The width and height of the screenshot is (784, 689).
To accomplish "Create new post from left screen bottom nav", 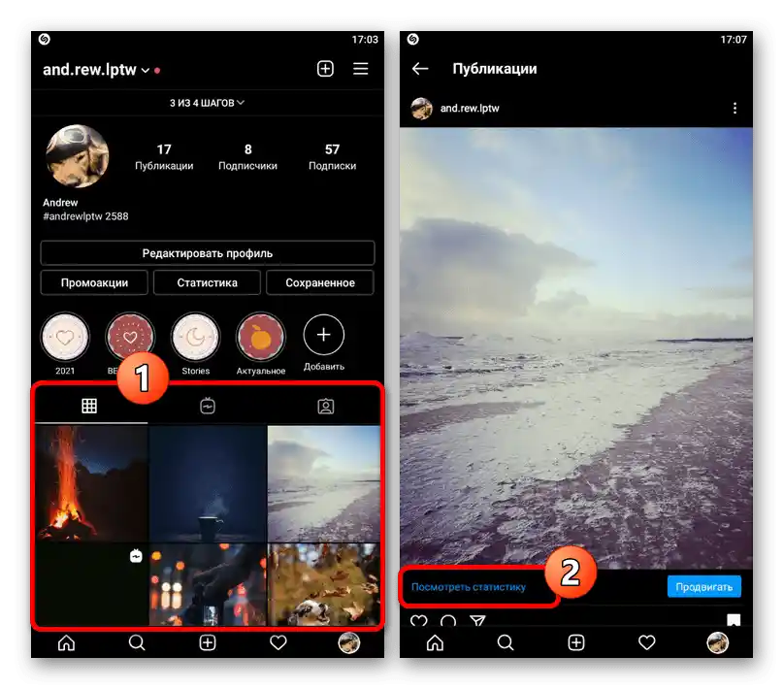I will (208, 642).
